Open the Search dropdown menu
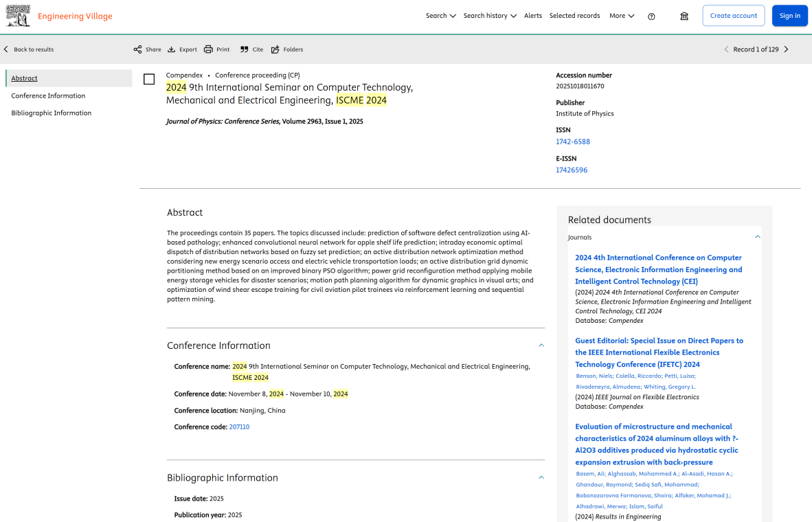The image size is (812, 522). [441, 16]
